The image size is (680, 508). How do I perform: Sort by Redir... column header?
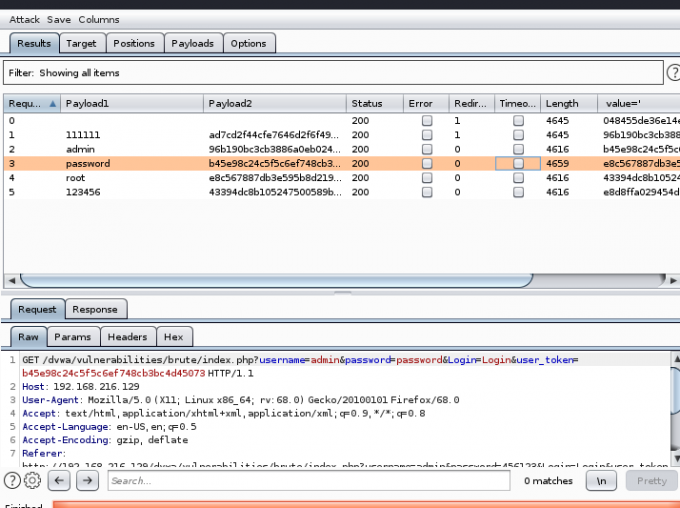(x=472, y=104)
